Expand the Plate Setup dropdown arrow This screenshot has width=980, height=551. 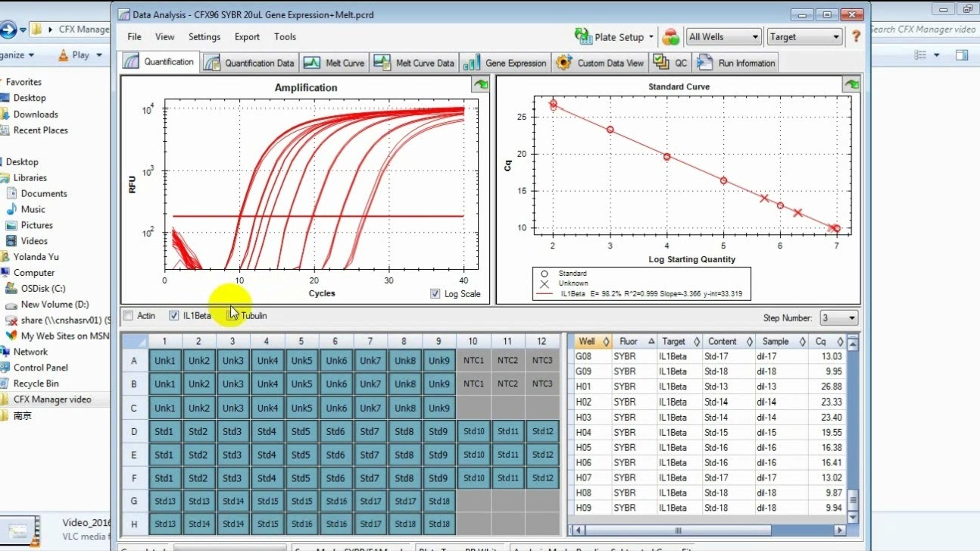click(651, 37)
